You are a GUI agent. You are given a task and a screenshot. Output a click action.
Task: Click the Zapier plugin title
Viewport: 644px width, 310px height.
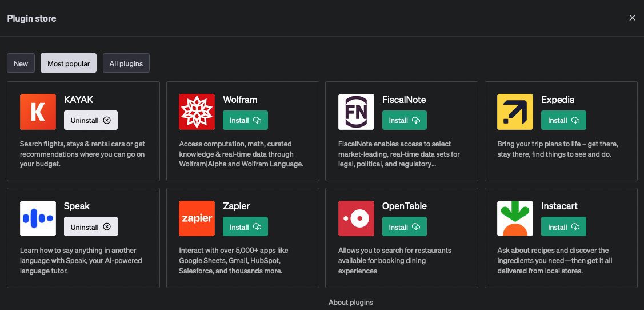coord(236,206)
